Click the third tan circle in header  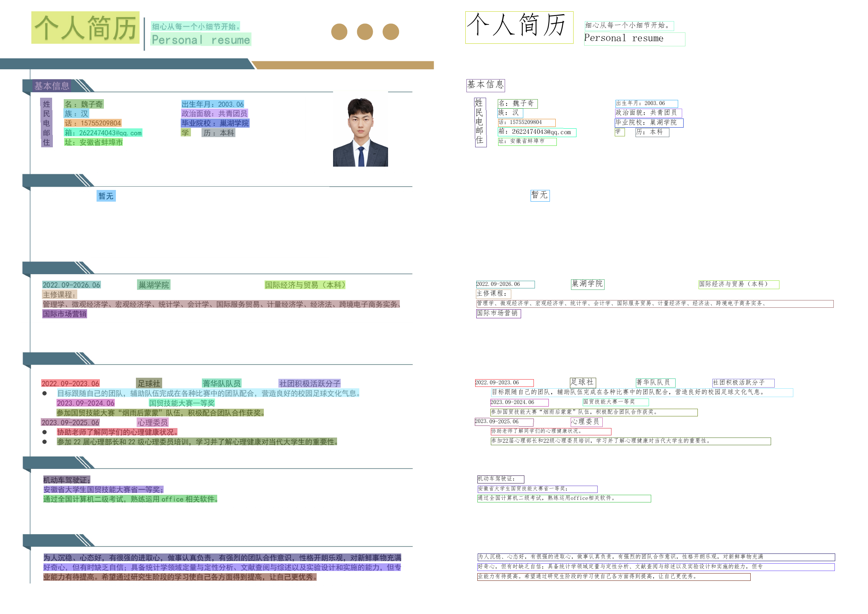[x=391, y=32]
